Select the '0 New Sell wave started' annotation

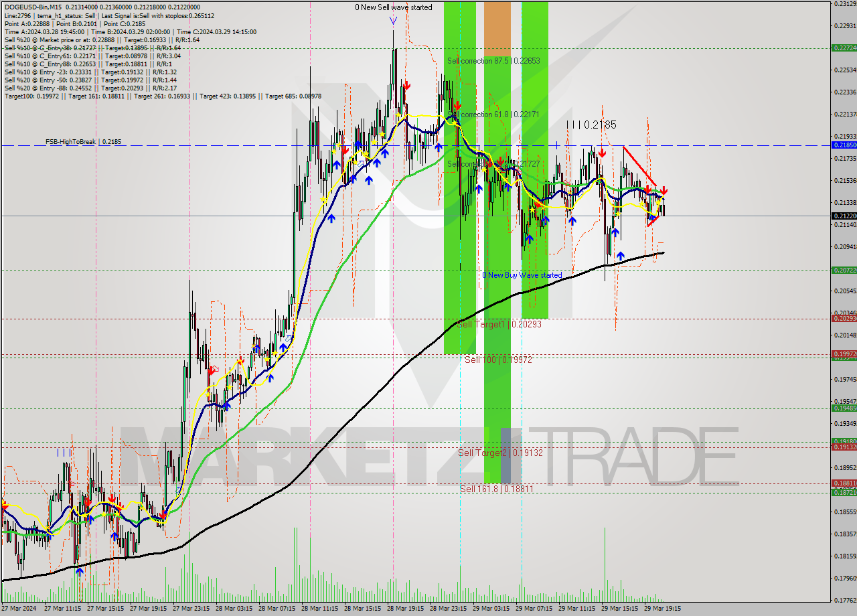tap(394, 7)
